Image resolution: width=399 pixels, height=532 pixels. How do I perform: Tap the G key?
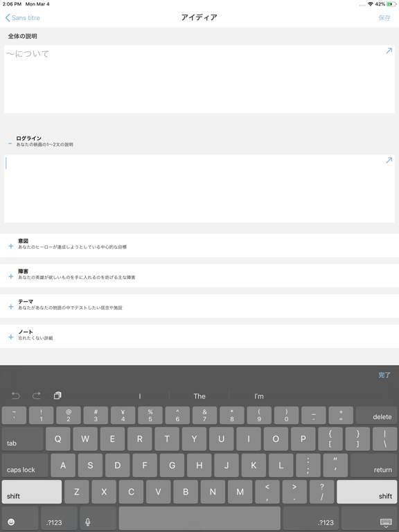pyautogui.click(x=172, y=465)
